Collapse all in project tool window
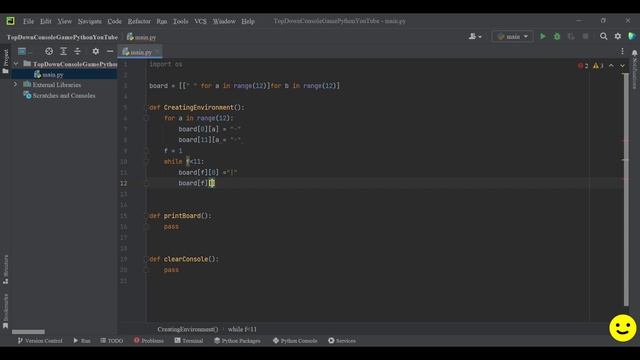The height and width of the screenshot is (360, 640). coord(78,51)
